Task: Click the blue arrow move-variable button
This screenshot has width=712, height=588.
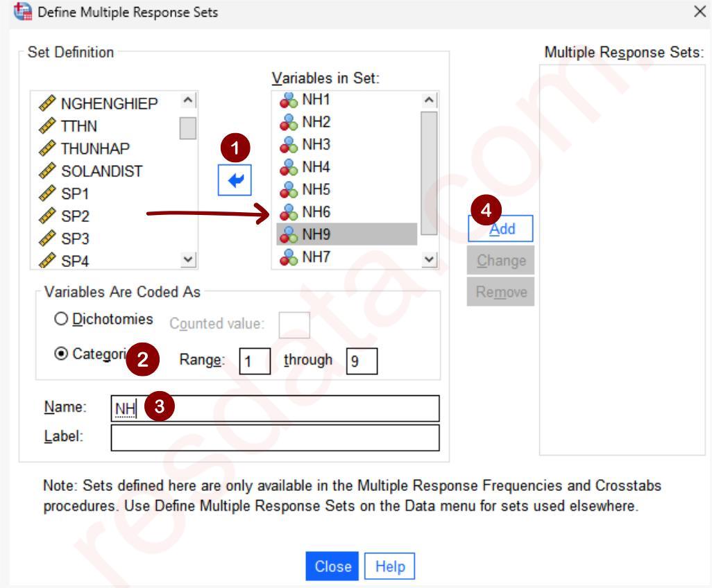Action: click(231, 181)
